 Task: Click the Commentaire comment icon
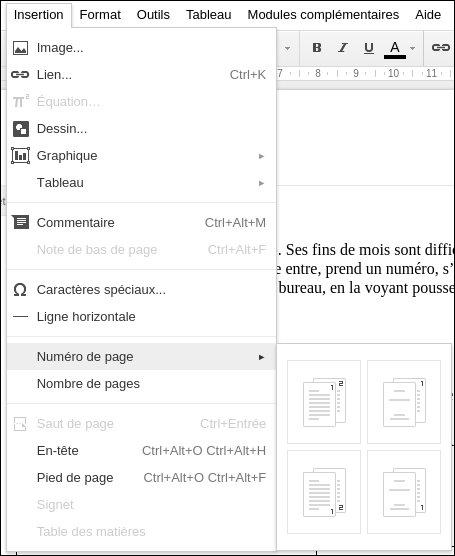(x=20, y=222)
